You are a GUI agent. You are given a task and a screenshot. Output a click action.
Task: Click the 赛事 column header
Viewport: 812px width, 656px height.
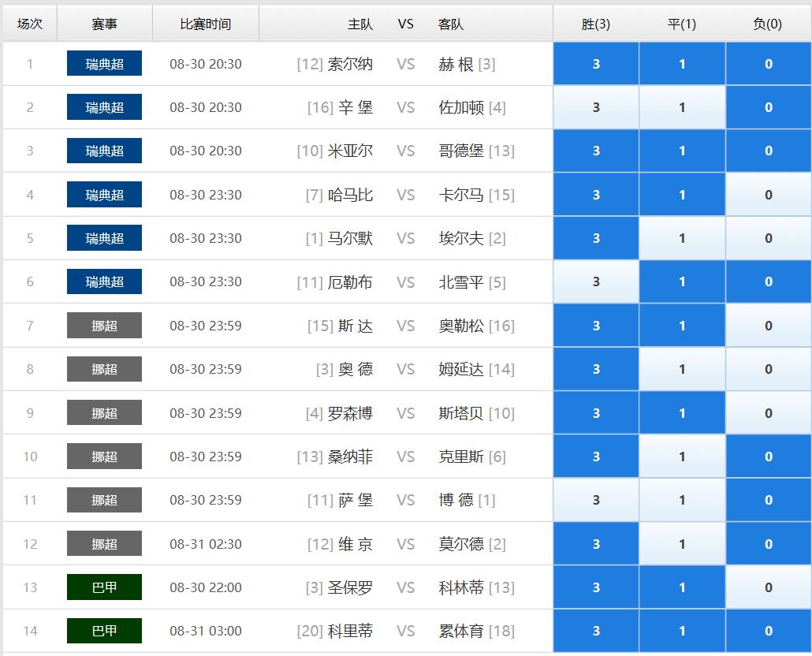(x=104, y=24)
